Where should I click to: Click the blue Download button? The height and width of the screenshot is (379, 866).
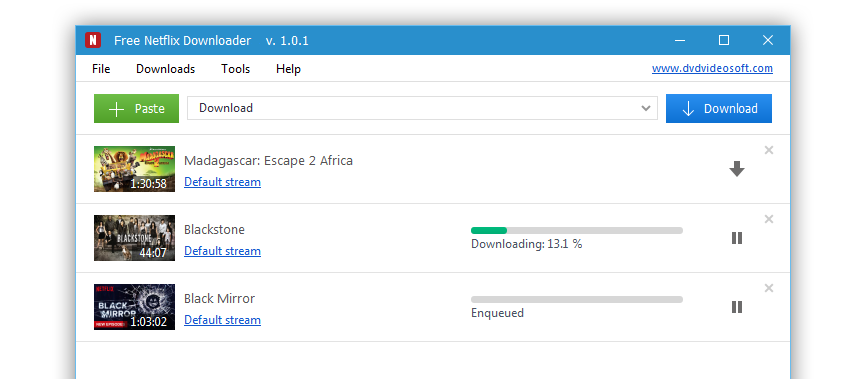click(719, 108)
